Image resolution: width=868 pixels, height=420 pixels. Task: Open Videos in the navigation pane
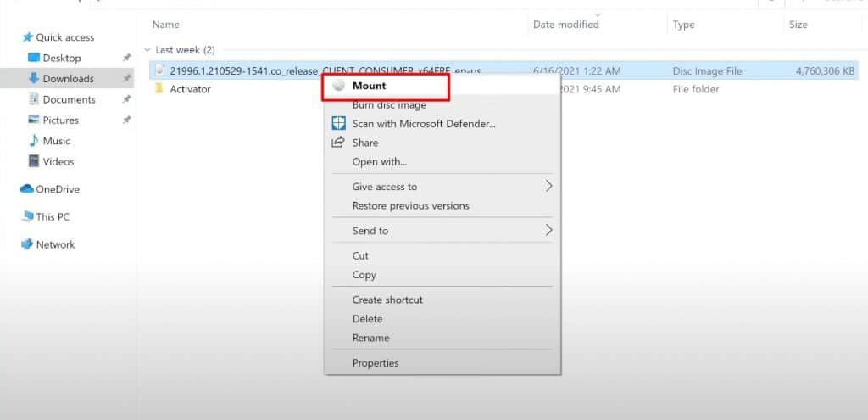[58, 162]
